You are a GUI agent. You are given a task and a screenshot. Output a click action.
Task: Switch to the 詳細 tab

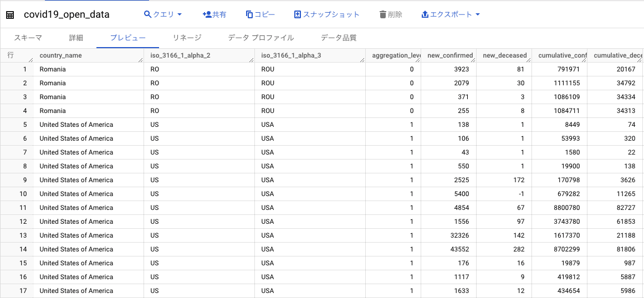click(76, 38)
